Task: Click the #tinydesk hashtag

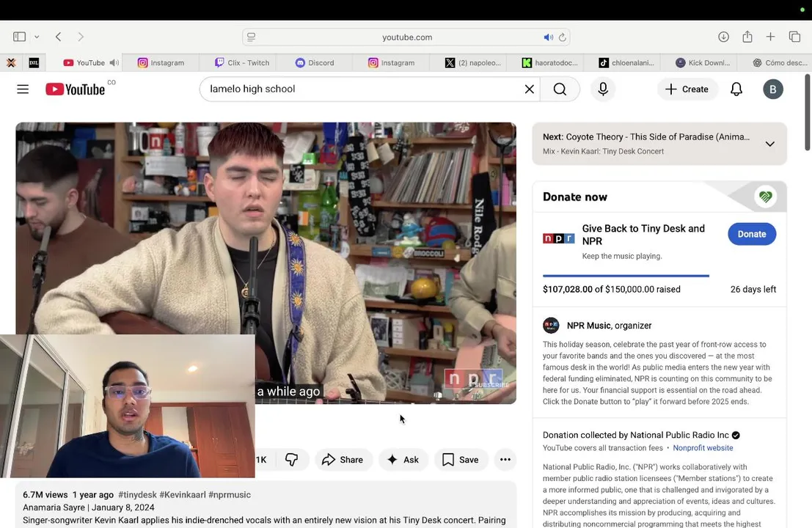Action: 137,494
